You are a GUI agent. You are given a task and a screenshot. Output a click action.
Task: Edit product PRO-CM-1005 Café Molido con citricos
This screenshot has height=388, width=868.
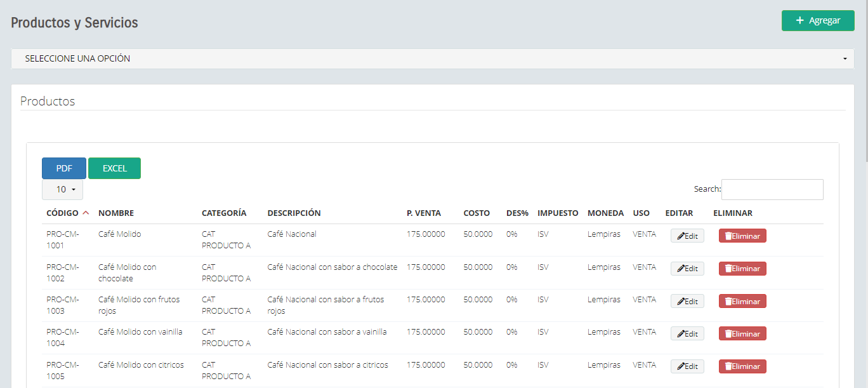[687, 366]
